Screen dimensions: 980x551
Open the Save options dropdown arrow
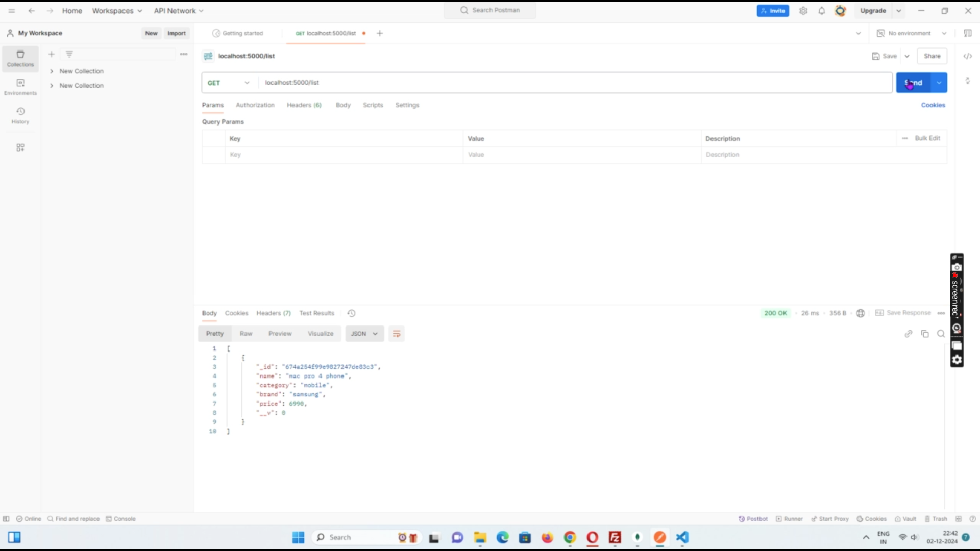click(x=907, y=56)
